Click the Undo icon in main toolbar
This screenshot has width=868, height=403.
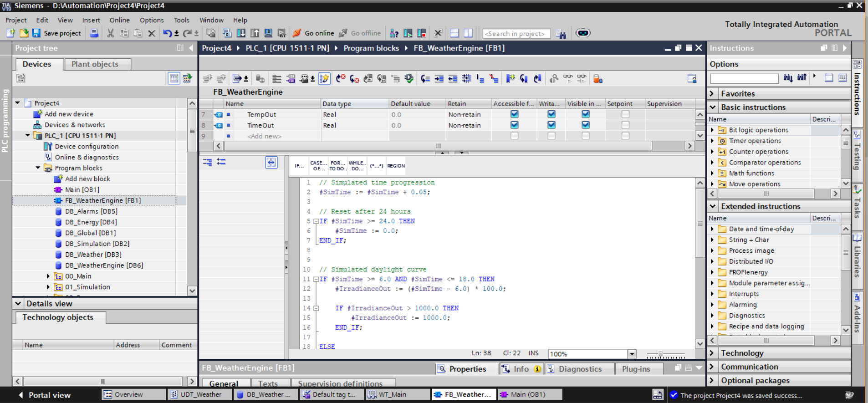pyautogui.click(x=167, y=33)
